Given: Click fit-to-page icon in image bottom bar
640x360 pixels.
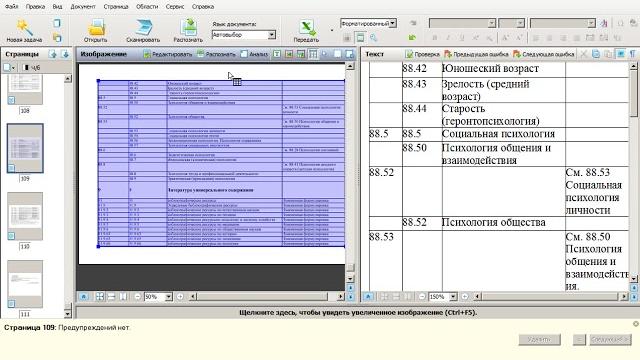Looking at the screenshot, I should click(100, 297).
